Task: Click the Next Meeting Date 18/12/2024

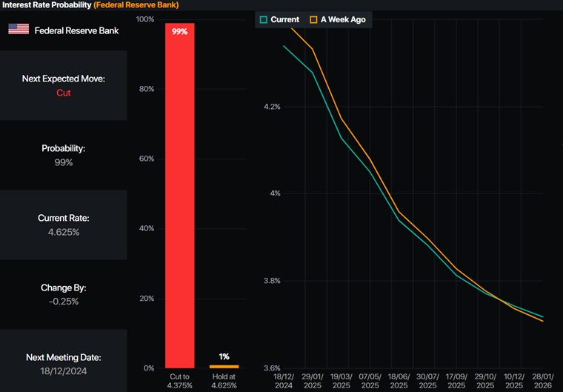Action: [63, 371]
